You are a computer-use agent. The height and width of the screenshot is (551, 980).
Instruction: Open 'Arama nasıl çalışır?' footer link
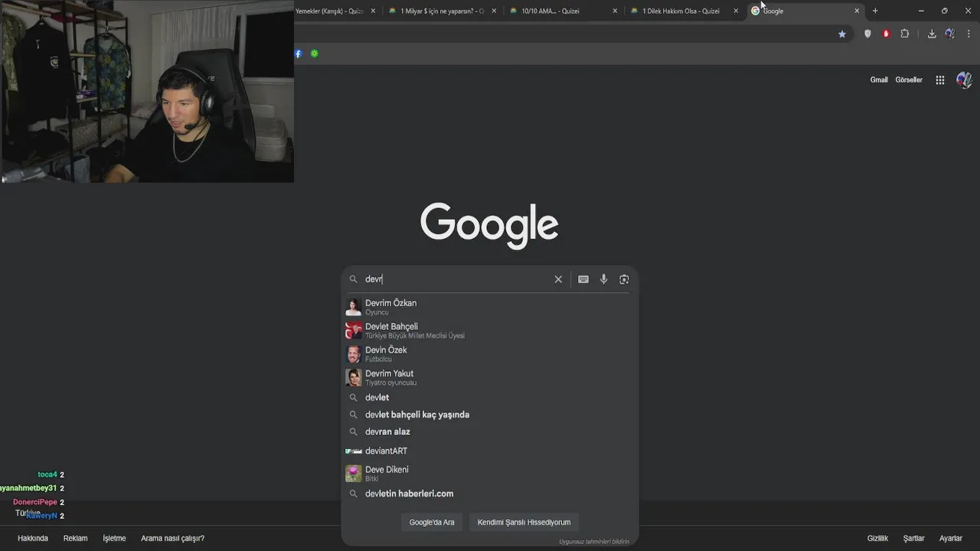pos(172,538)
